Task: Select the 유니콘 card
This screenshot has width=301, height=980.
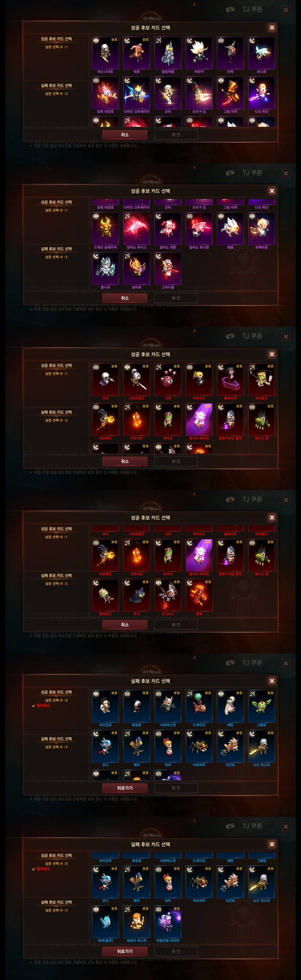Action: (x=261, y=53)
